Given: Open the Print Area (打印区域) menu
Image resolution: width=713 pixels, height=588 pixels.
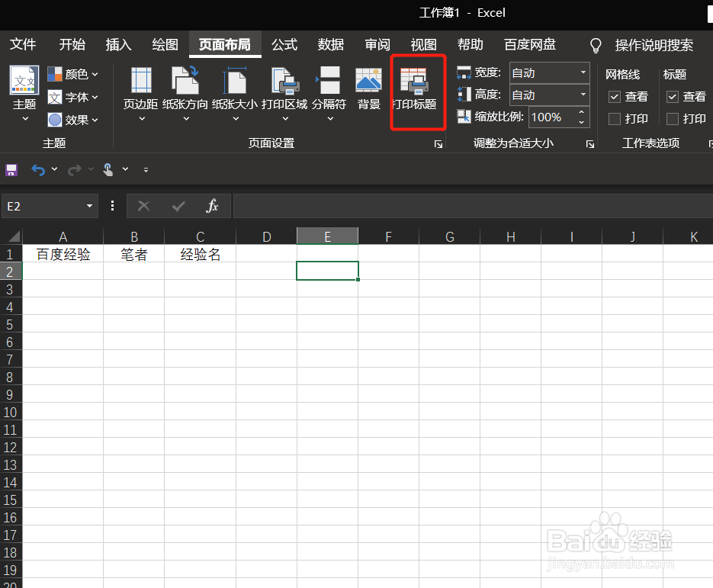Looking at the screenshot, I should pos(284,95).
